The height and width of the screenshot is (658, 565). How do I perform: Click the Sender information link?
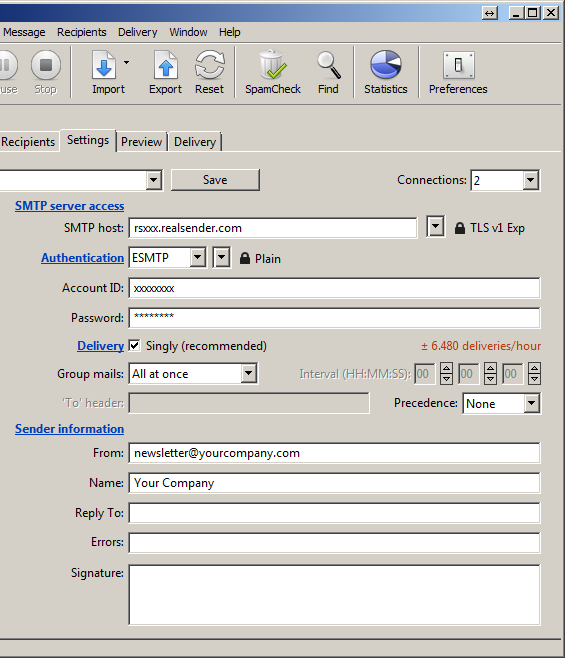(69, 429)
